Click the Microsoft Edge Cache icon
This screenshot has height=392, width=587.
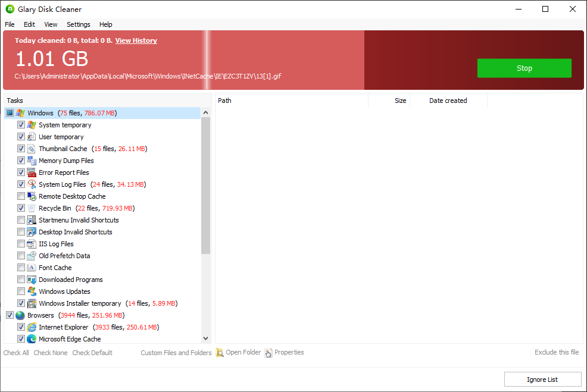point(31,338)
